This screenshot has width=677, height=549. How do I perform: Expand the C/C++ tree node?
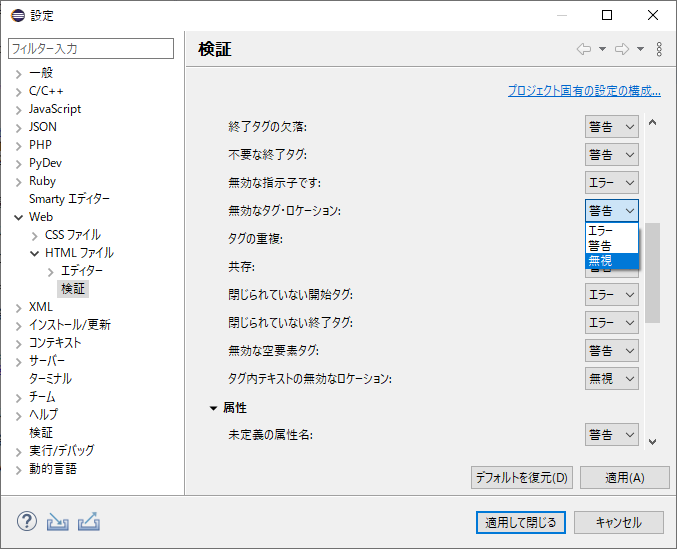tap(19, 92)
